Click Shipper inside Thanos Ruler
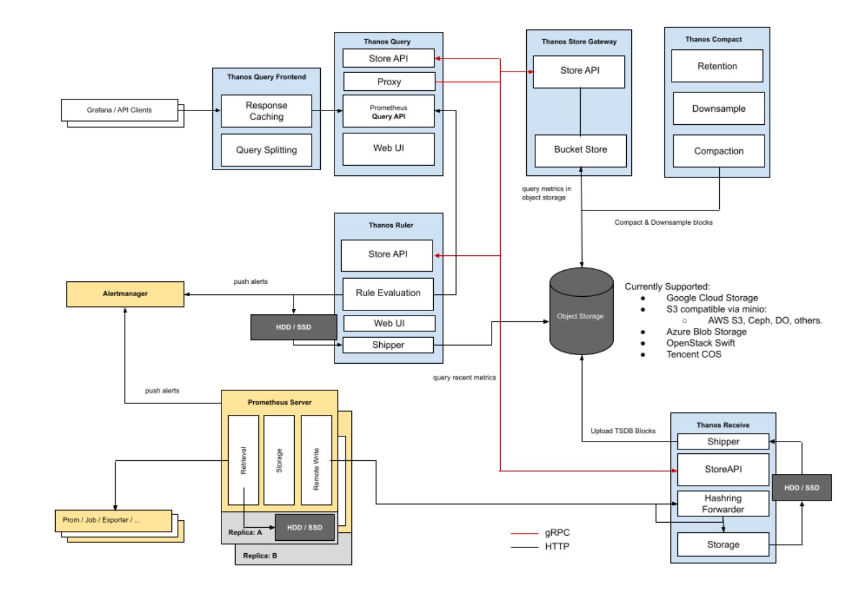 point(388,345)
